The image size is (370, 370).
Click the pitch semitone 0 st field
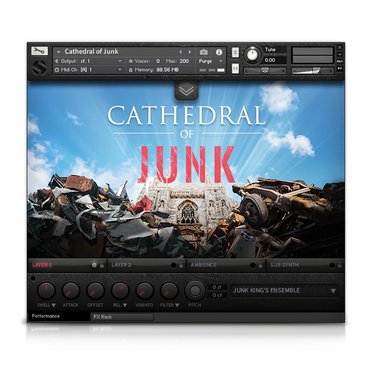click(217, 287)
